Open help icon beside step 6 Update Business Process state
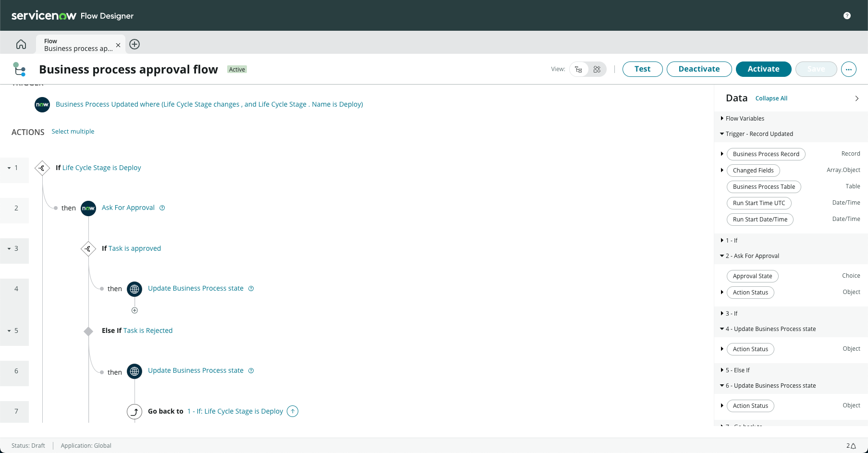The height and width of the screenshot is (453, 868). point(251,371)
